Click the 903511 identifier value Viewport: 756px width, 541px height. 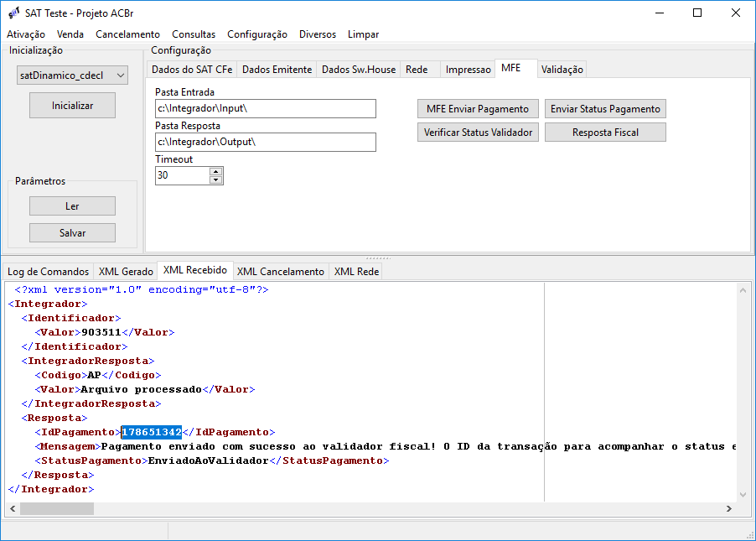coord(101,332)
